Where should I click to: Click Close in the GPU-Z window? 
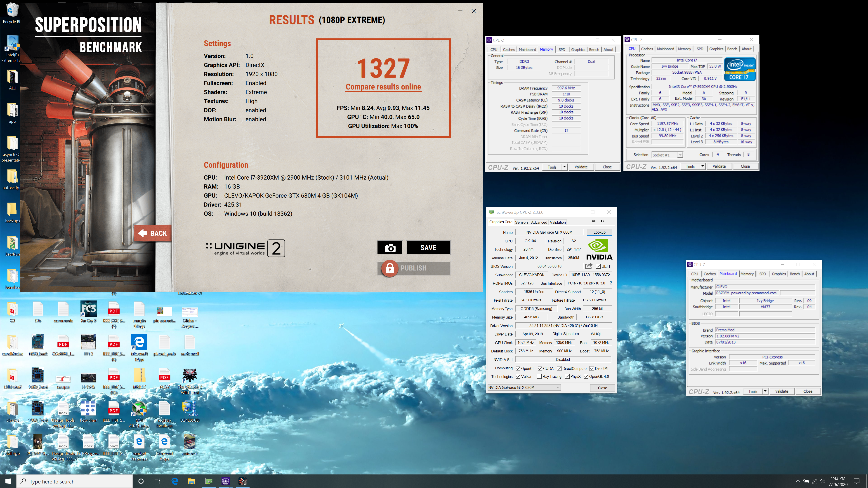602,388
